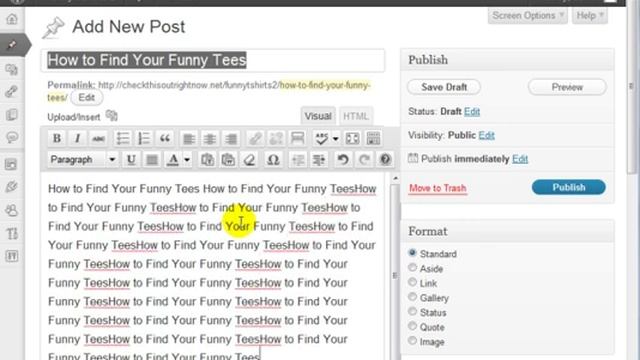
Task: Select the Status post format
Action: pyautogui.click(x=413, y=312)
